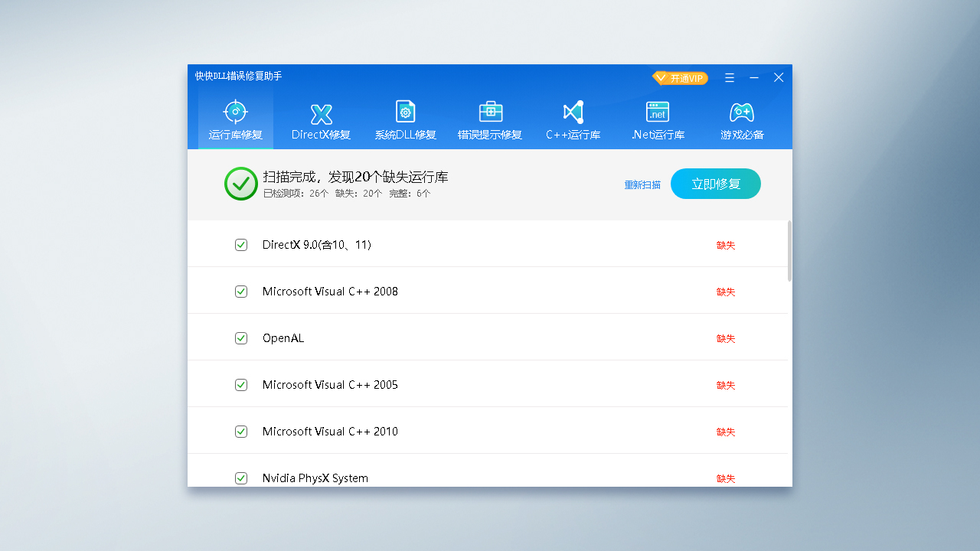Click the green scan-complete checkmark icon
The width and height of the screenshot is (980, 551).
point(240,184)
